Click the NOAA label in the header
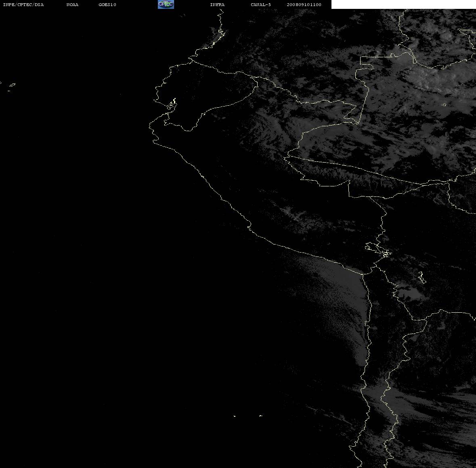This screenshot has height=468, width=476. (x=73, y=5)
